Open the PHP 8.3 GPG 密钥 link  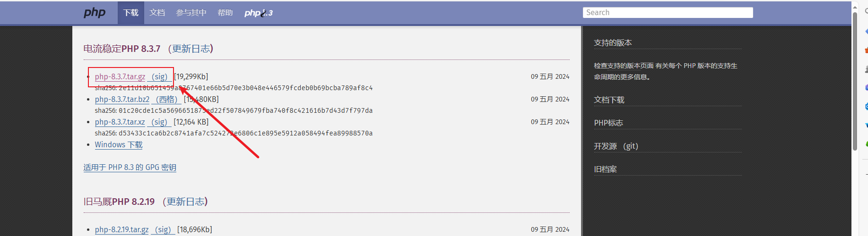pyautogui.click(x=130, y=168)
